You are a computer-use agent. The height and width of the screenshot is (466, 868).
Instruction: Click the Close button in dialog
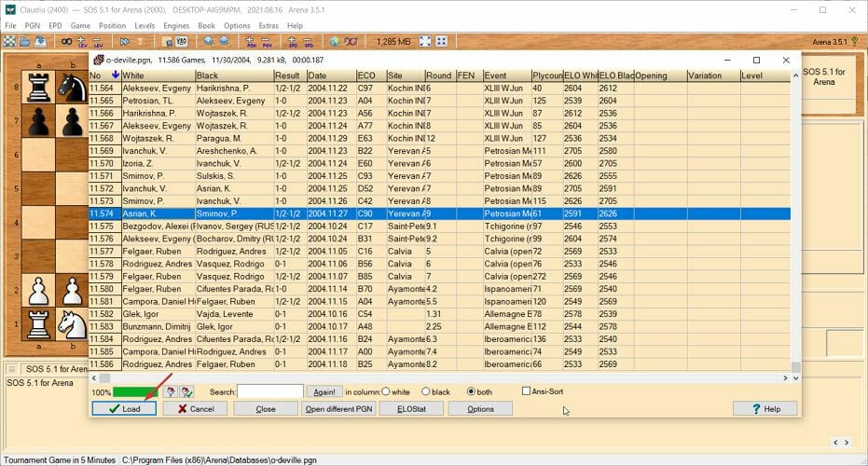click(266, 409)
